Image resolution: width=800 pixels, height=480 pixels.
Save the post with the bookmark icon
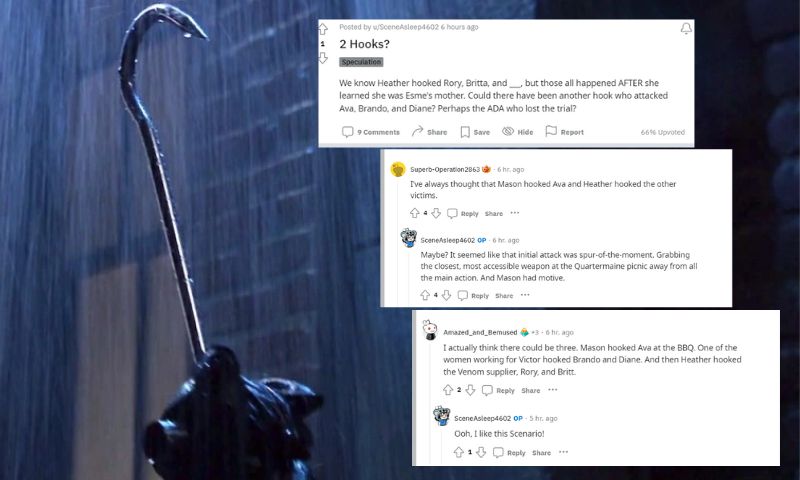[x=465, y=132]
